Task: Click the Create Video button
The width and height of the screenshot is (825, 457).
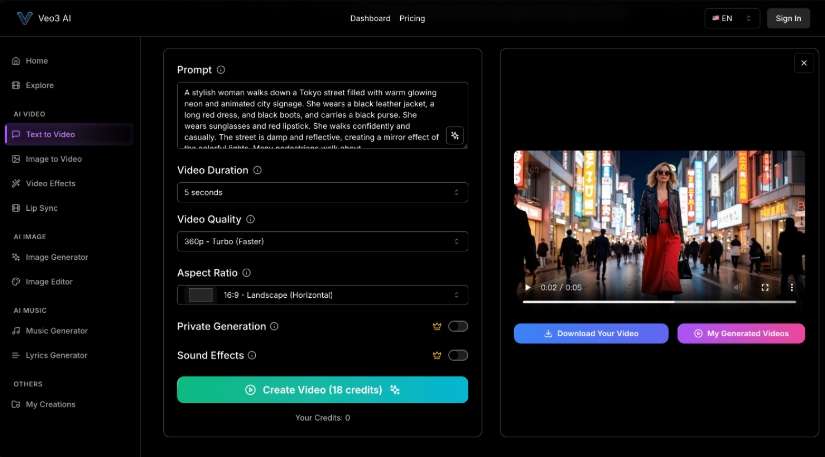Action: 322,390
